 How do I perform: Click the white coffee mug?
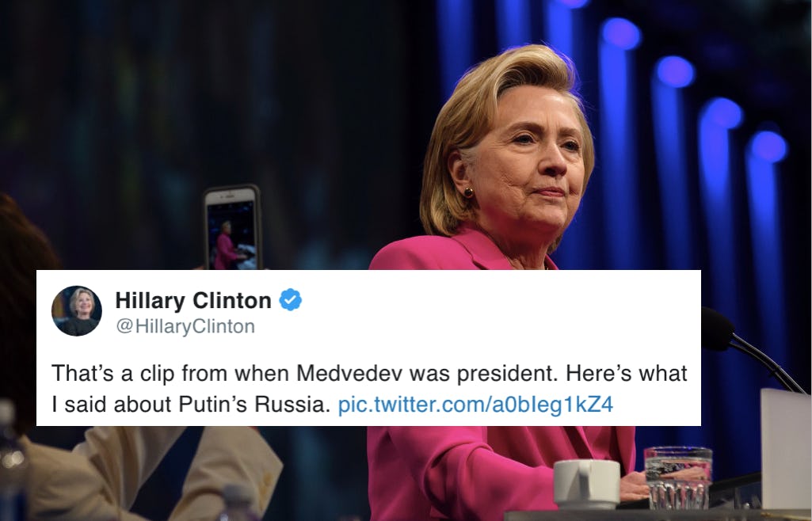pos(587,485)
